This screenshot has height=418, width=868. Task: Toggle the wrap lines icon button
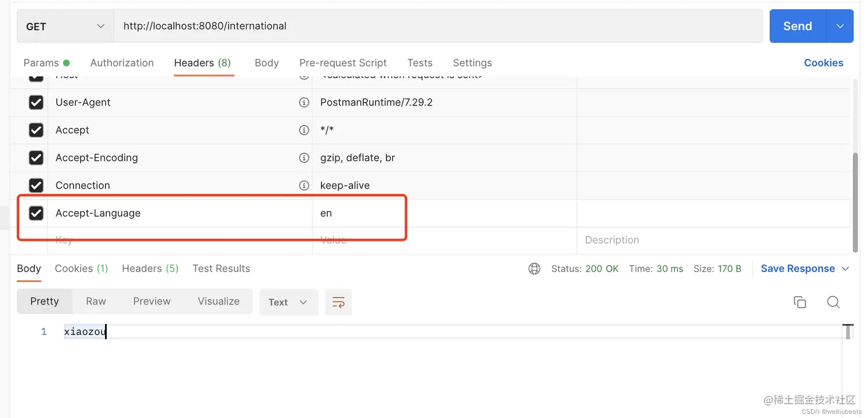(x=339, y=302)
